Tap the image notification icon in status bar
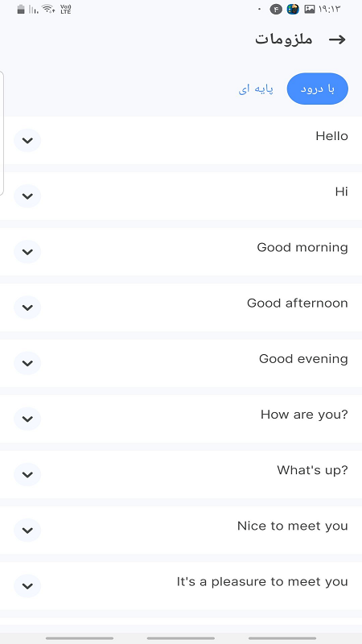362x644 pixels. click(x=310, y=9)
